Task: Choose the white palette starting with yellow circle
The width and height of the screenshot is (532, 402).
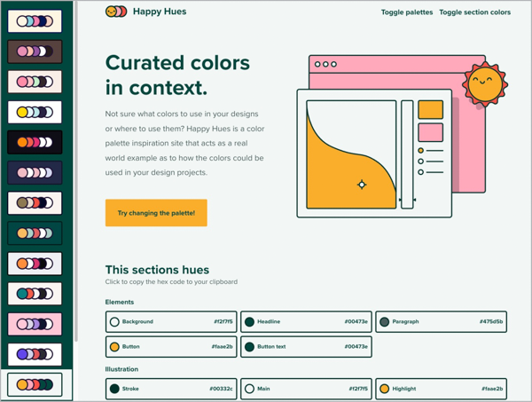Action: pos(35,112)
